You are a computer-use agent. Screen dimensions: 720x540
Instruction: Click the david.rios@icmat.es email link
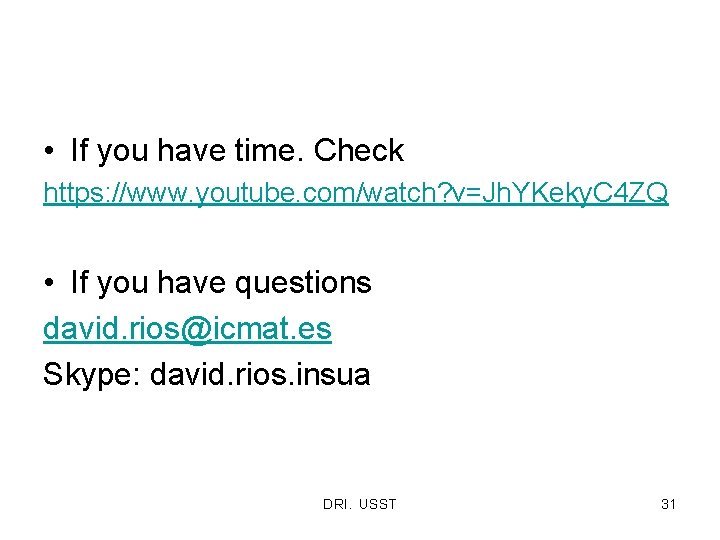coord(187,328)
